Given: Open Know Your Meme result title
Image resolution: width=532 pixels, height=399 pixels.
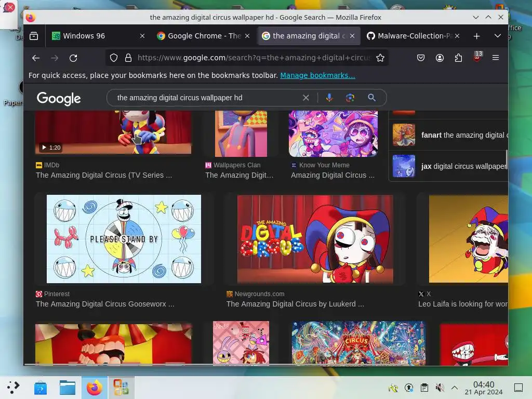Looking at the screenshot, I should (x=333, y=175).
